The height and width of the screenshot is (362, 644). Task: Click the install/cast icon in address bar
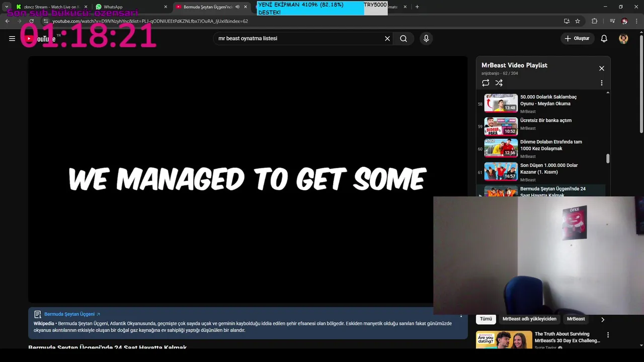point(567,21)
